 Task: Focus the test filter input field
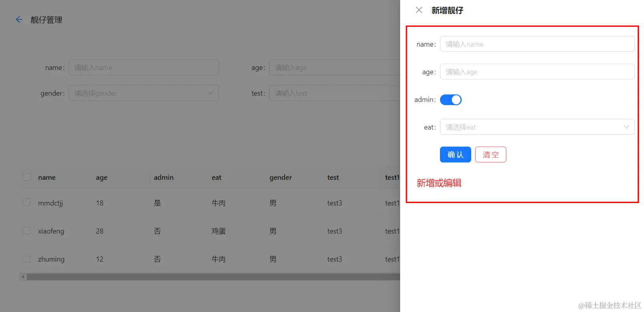(x=335, y=93)
